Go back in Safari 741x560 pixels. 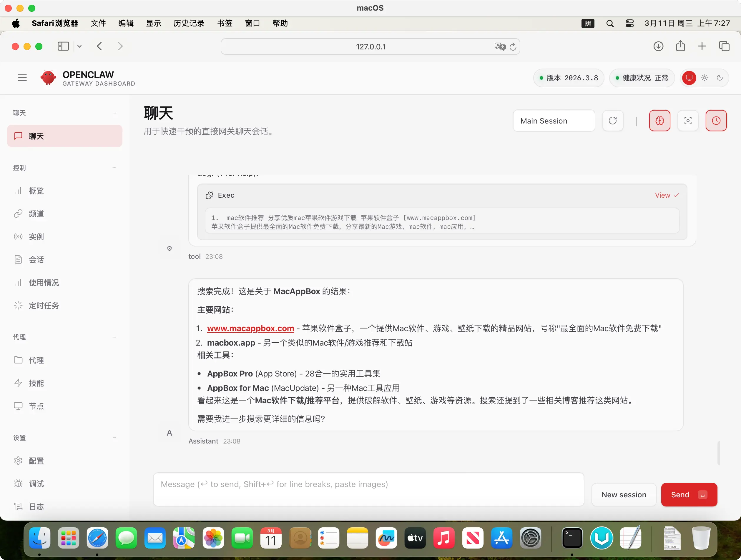pos(99,46)
